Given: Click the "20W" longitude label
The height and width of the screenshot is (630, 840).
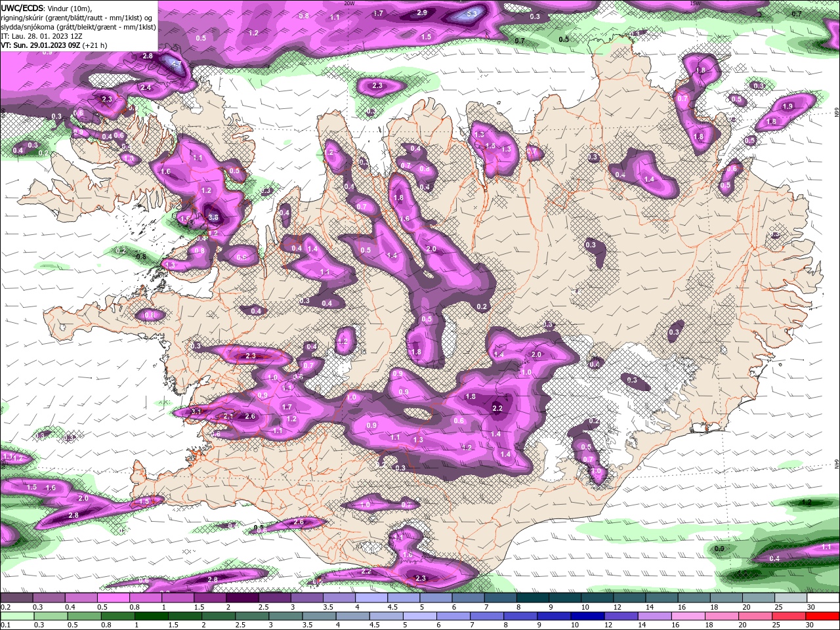Looking at the screenshot, I should click(349, 3).
